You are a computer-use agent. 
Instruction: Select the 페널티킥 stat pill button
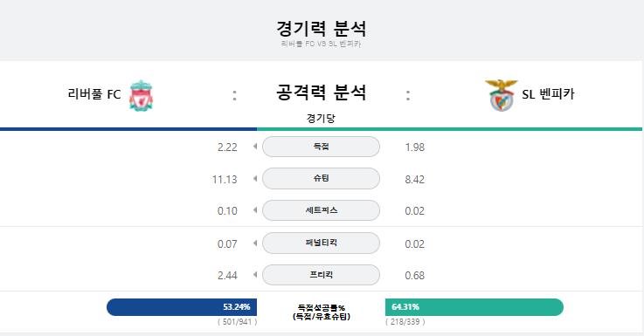point(321,243)
